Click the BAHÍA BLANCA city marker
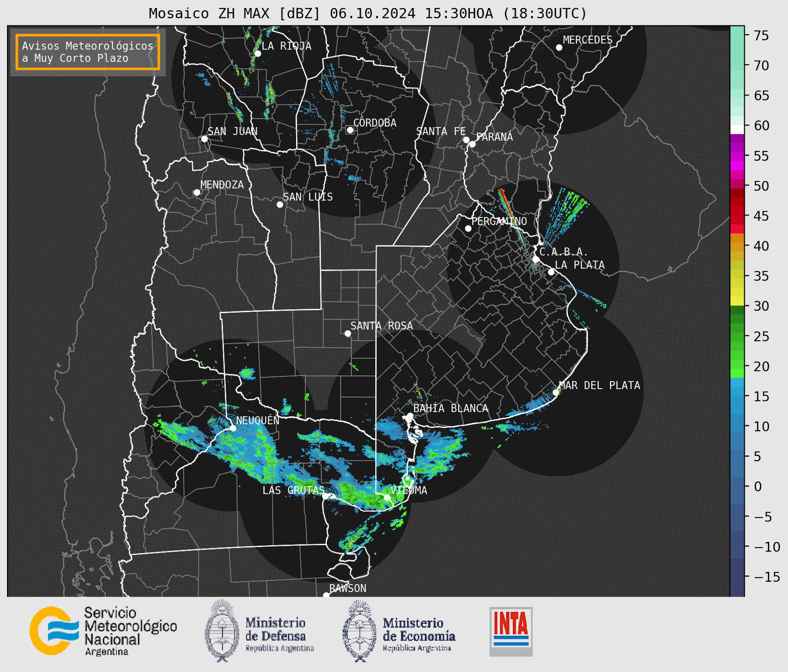 (410, 416)
